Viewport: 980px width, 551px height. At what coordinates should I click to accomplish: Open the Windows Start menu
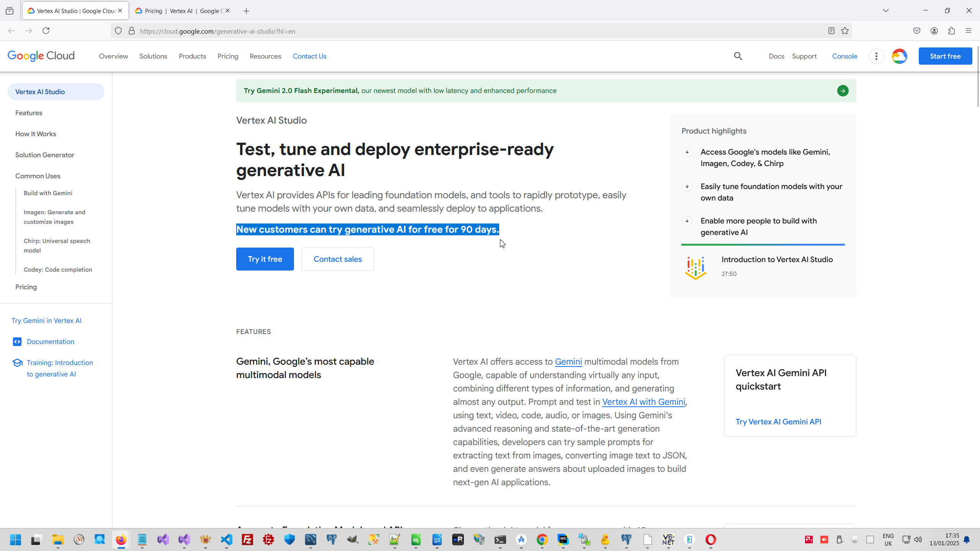[x=15, y=540]
